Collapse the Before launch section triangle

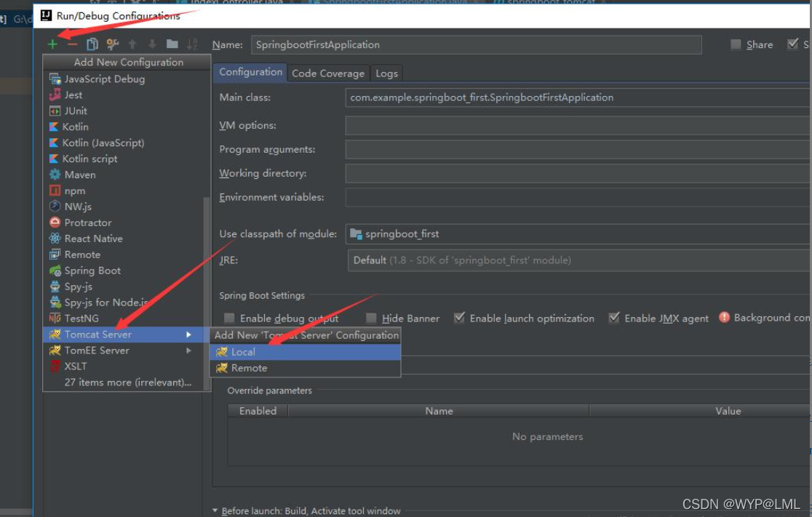coord(215,510)
